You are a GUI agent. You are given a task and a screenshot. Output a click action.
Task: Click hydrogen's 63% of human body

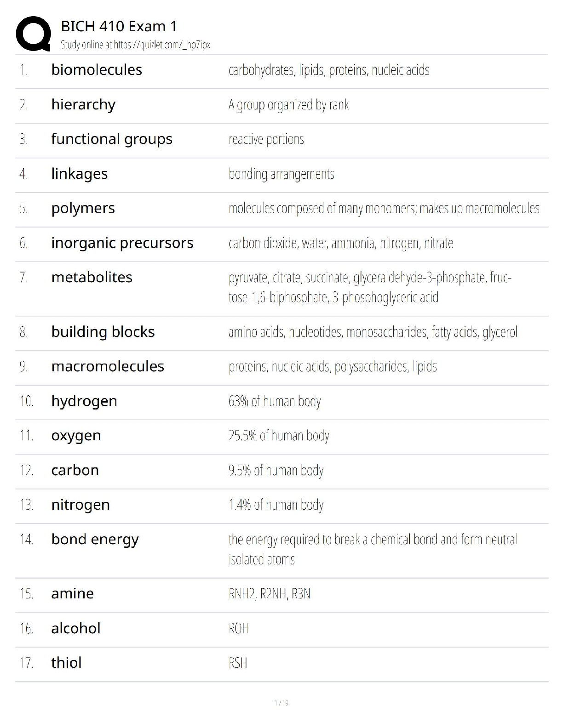point(275,401)
